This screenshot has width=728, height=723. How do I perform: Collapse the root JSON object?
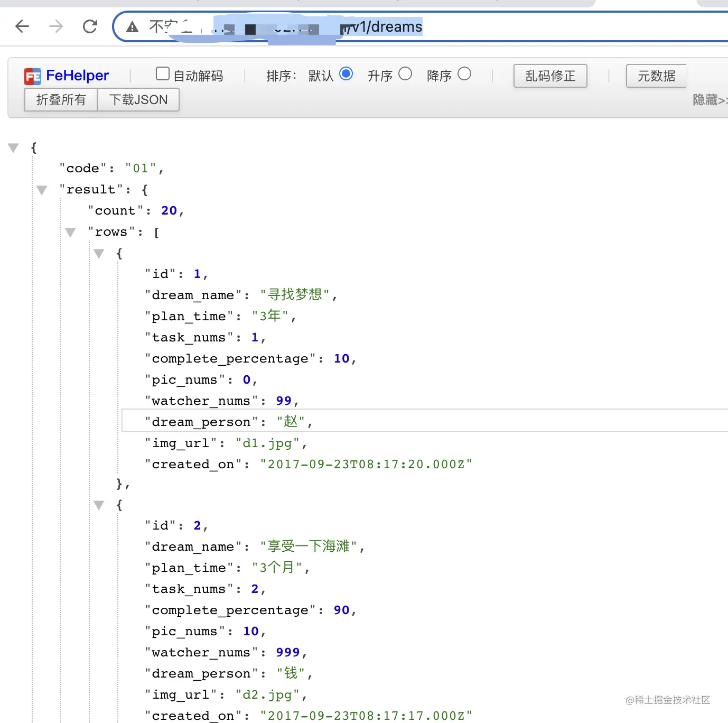pos(14,148)
